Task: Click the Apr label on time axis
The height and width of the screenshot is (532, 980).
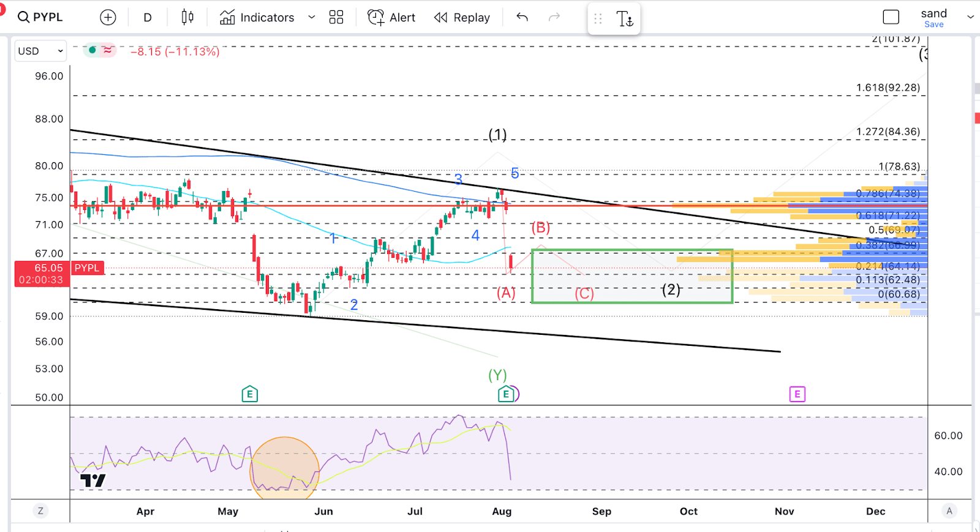Action: [x=145, y=511]
